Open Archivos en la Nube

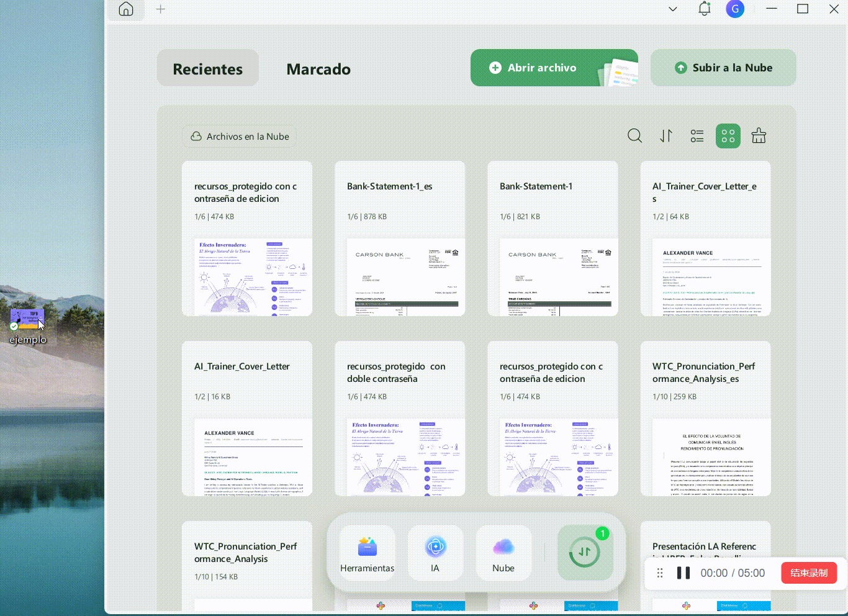(x=240, y=137)
